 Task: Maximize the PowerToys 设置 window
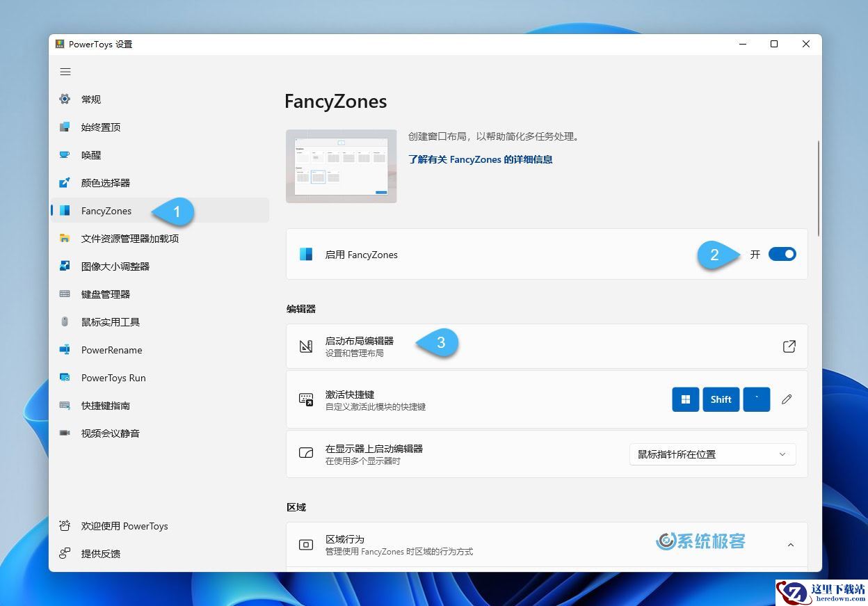click(x=774, y=44)
